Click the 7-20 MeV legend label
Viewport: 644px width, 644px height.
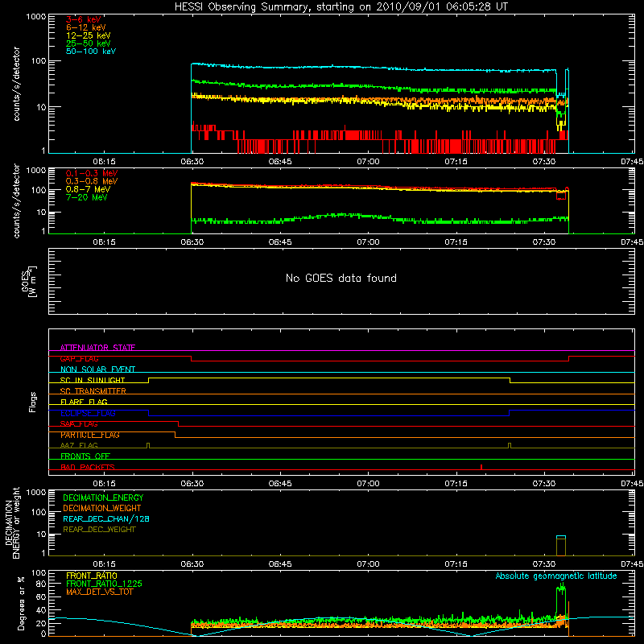click(x=87, y=197)
